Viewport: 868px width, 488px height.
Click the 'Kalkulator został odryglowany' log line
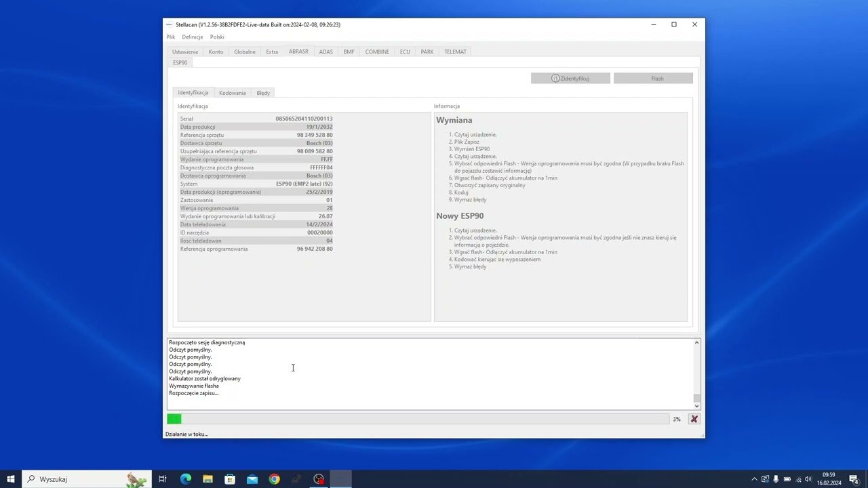tap(205, 378)
